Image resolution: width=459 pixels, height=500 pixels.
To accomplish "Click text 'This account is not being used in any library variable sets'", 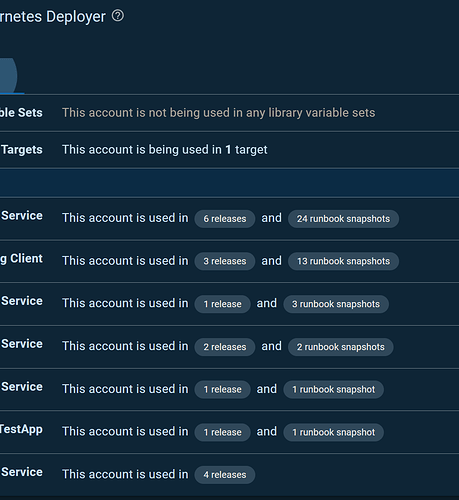I will pos(219,113).
